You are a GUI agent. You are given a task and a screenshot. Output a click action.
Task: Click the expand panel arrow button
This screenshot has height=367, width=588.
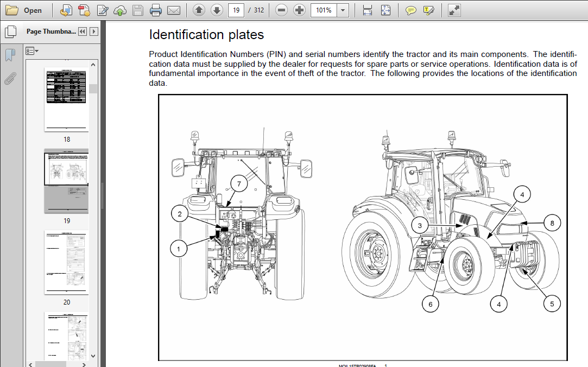[94, 31]
